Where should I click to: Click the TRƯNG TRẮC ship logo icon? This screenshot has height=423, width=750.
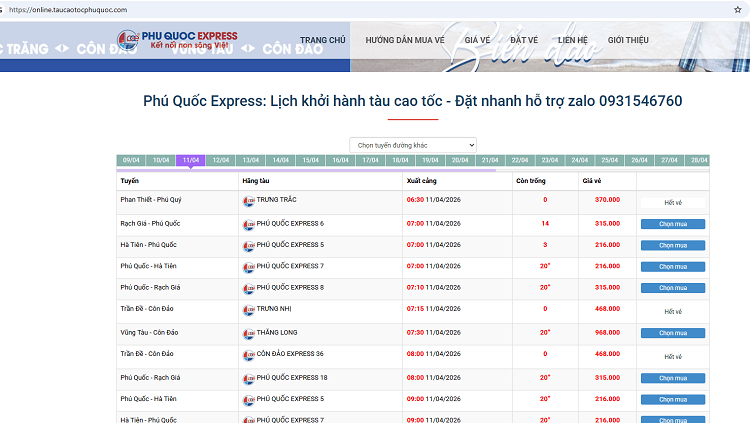pyautogui.click(x=248, y=200)
